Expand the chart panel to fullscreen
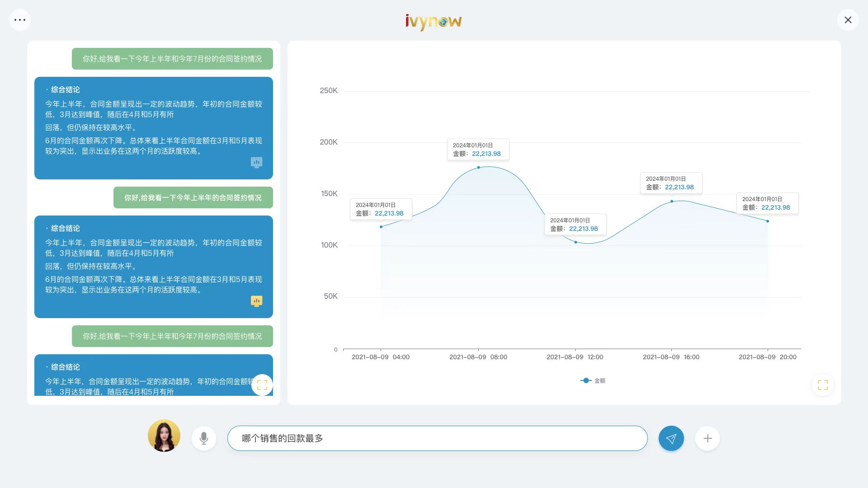Viewport: 868px width, 488px height. coord(822,385)
